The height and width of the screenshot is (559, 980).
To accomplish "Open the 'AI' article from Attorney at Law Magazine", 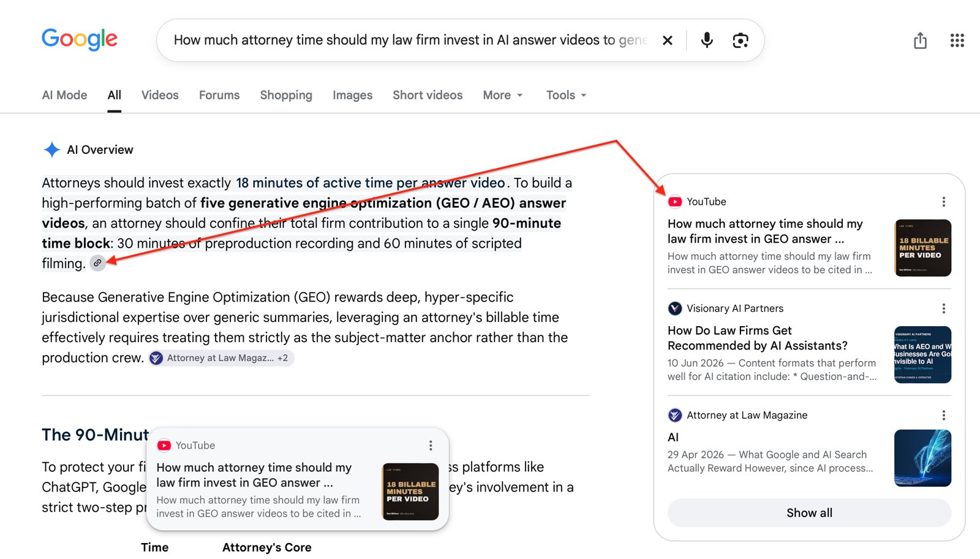I will click(x=673, y=437).
